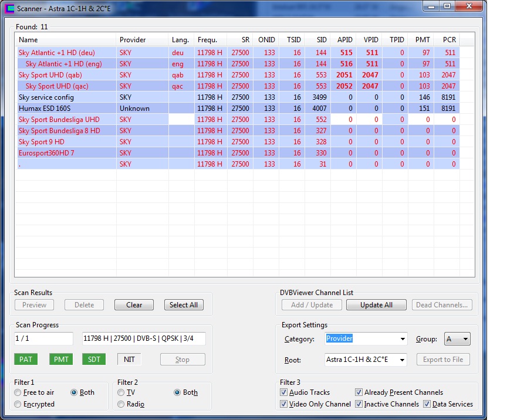Click the transponder info field 11798 H

[x=144, y=338]
